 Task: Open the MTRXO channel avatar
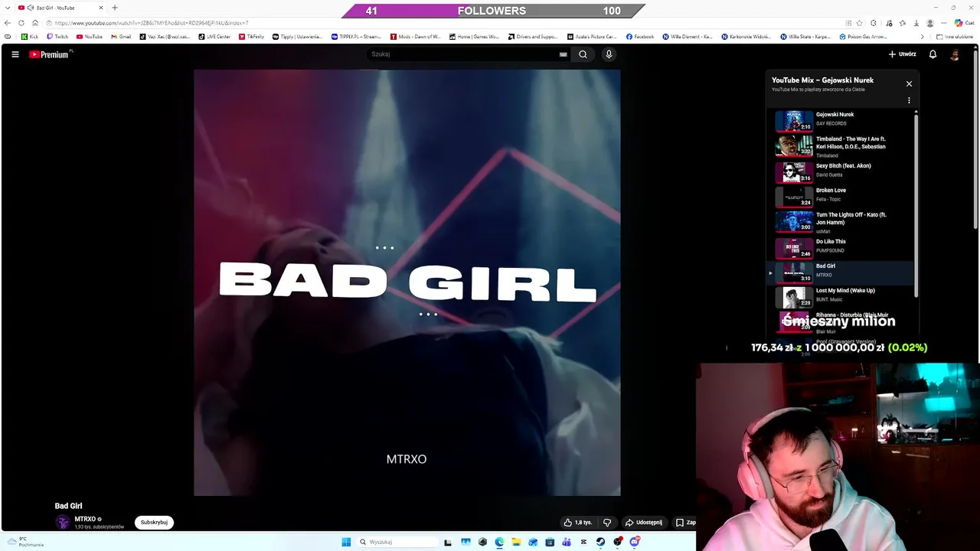(x=62, y=522)
